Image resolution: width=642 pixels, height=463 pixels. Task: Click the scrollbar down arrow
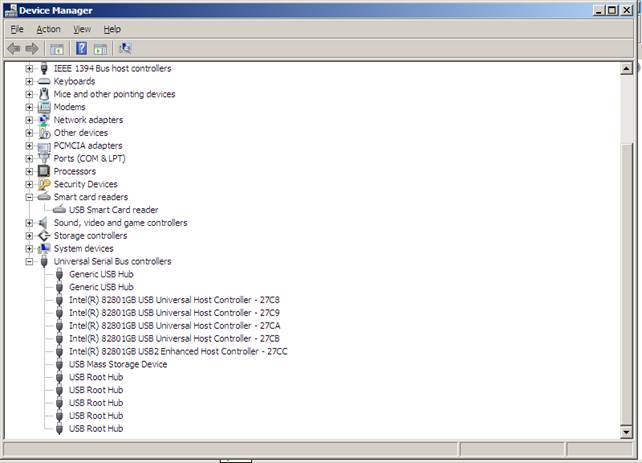click(x=626, y=432)
